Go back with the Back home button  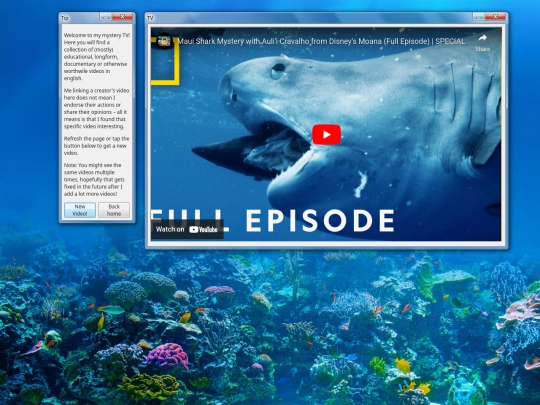[114, 210]
